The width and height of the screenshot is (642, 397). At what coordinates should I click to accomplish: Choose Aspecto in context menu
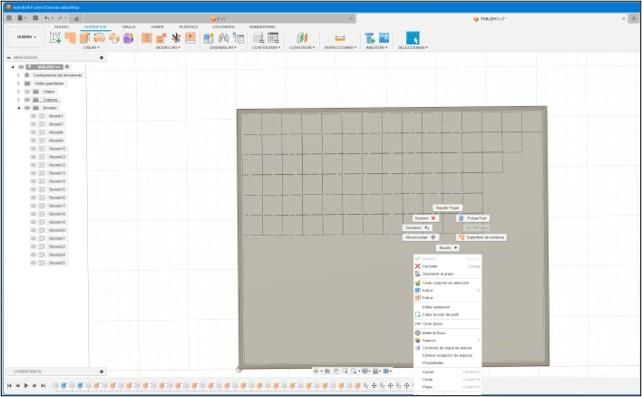click(429, 340)
